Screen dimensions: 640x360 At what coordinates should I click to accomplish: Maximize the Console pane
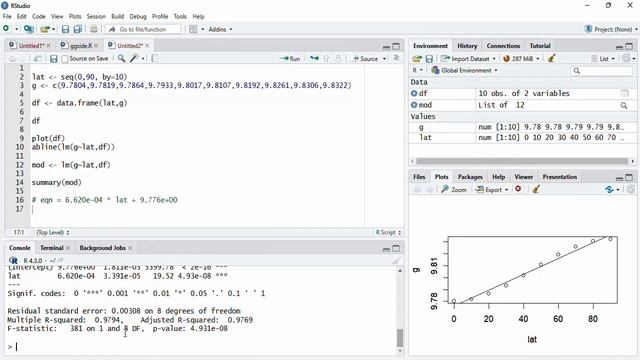tap(396, 248)
